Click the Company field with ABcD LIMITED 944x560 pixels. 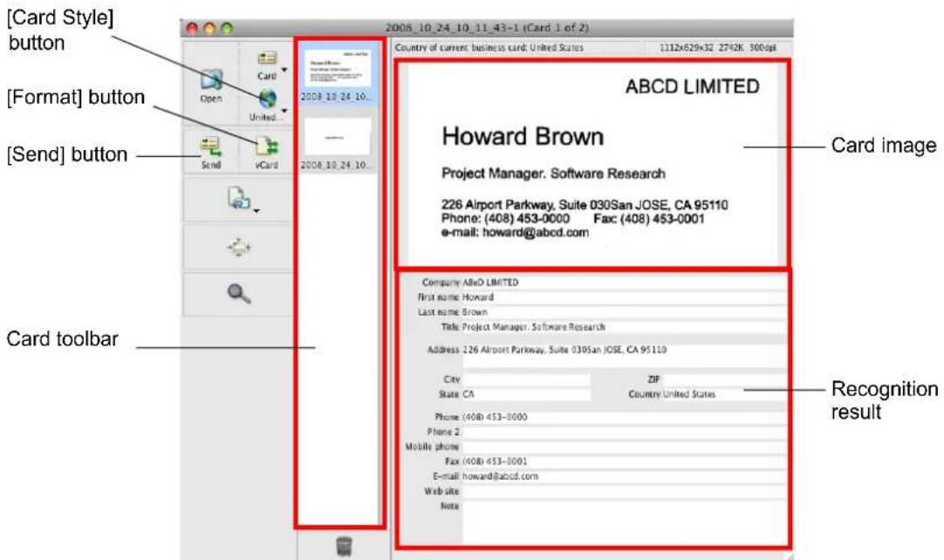click(624, 283)
